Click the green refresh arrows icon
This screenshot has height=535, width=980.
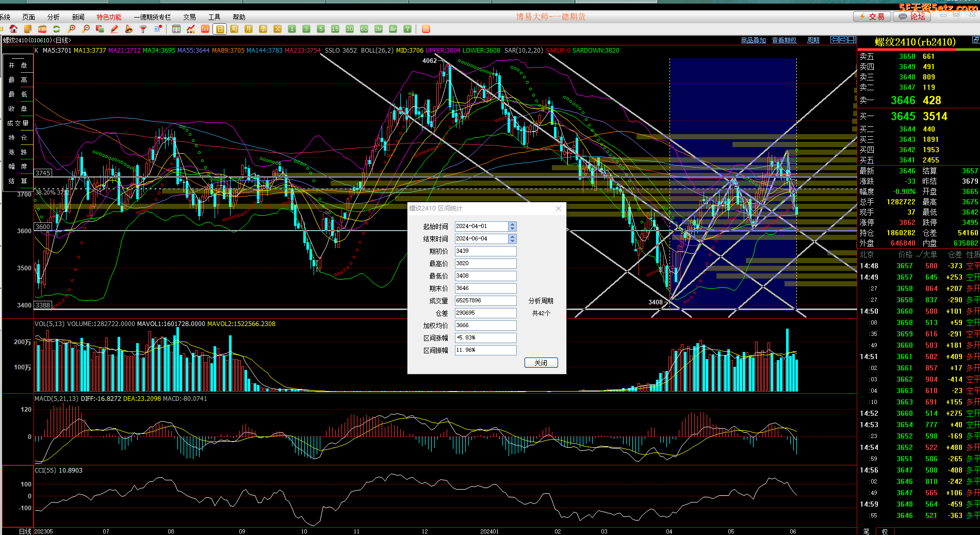point(57,29)
